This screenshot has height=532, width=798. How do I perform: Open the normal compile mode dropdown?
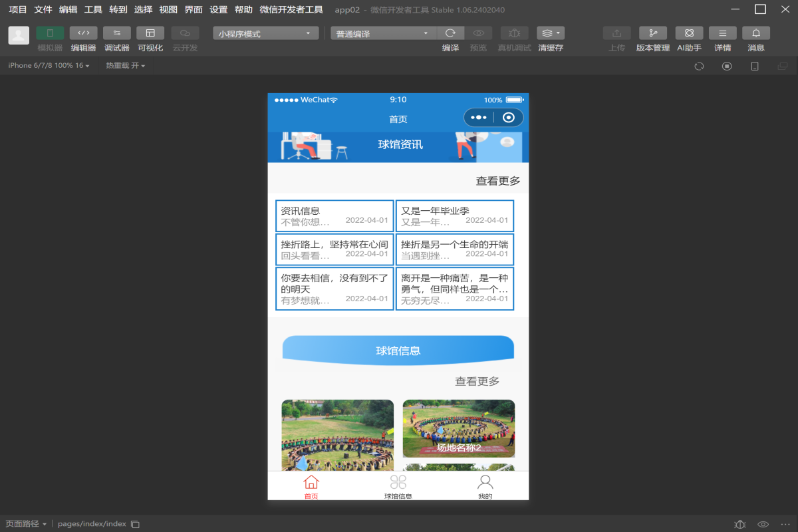[383, 34]
